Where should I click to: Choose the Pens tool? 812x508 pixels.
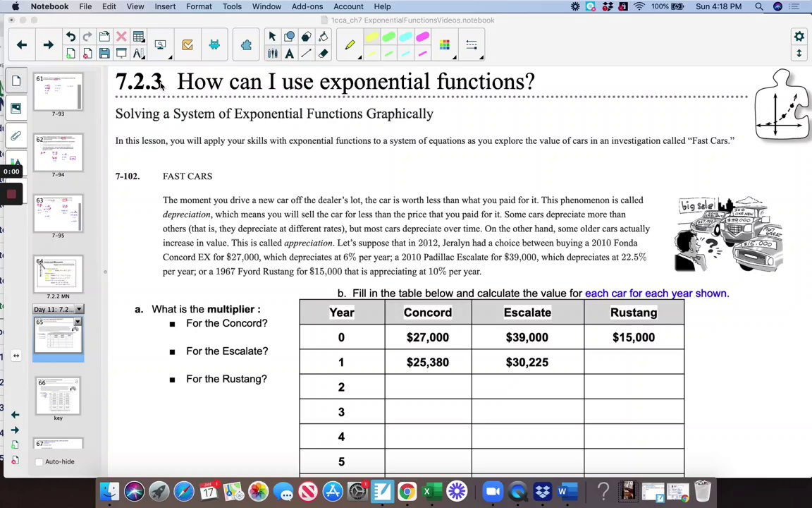[272, 53]
